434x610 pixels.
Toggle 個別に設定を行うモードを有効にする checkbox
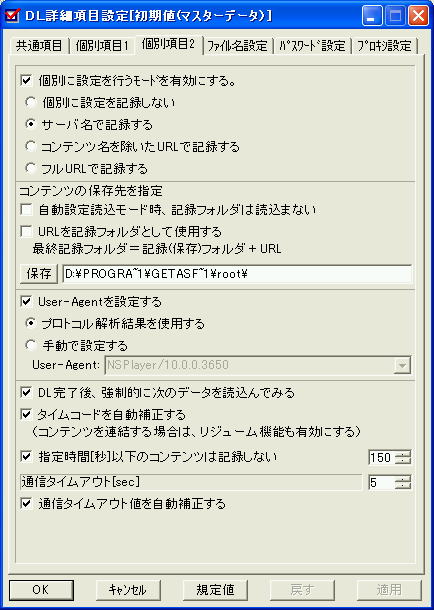click(26, 81)
